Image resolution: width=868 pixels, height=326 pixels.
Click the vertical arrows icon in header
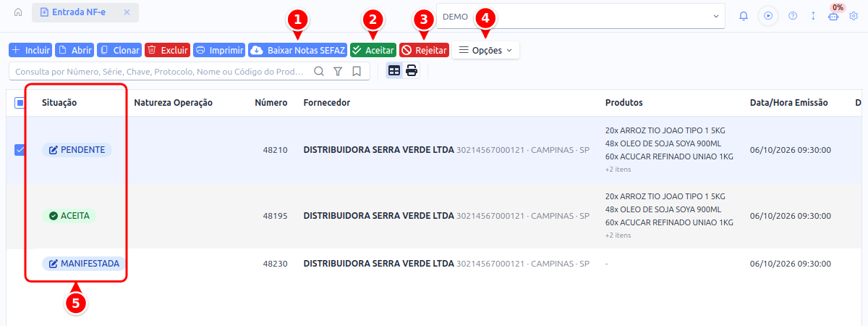tap(813, 16)
